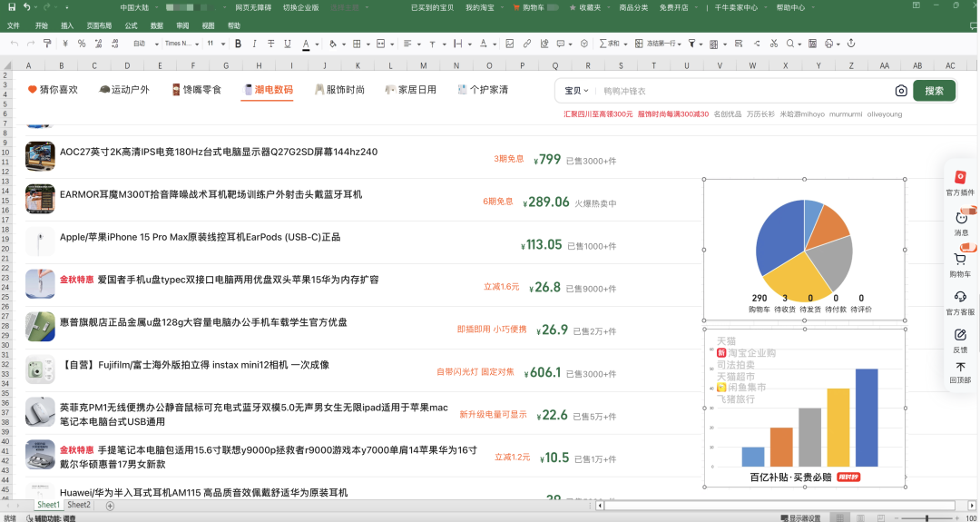Image resolution: width=980 pixels, height=522 pixels.
Task: Click the Save icon in title bar
Action: (x=11, y=7)
